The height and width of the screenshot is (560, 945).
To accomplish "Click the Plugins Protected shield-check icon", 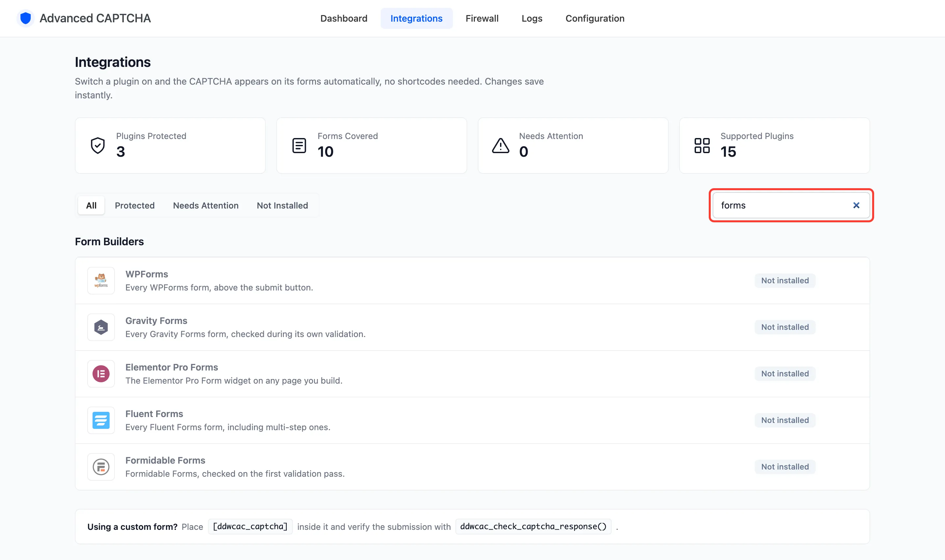I will (97, 145).
